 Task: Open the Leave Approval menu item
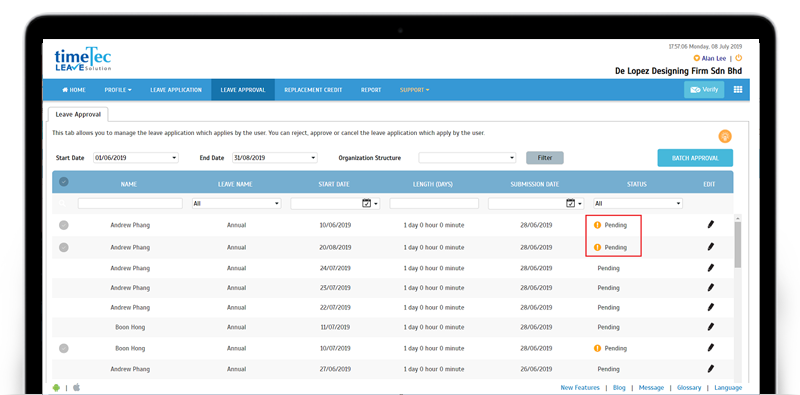tap(243, 90)
